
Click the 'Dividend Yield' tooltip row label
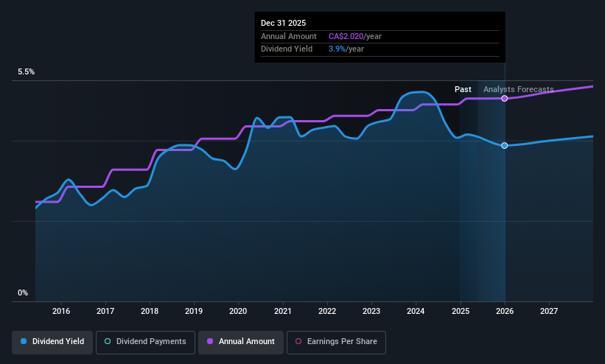tap(287, 49)
